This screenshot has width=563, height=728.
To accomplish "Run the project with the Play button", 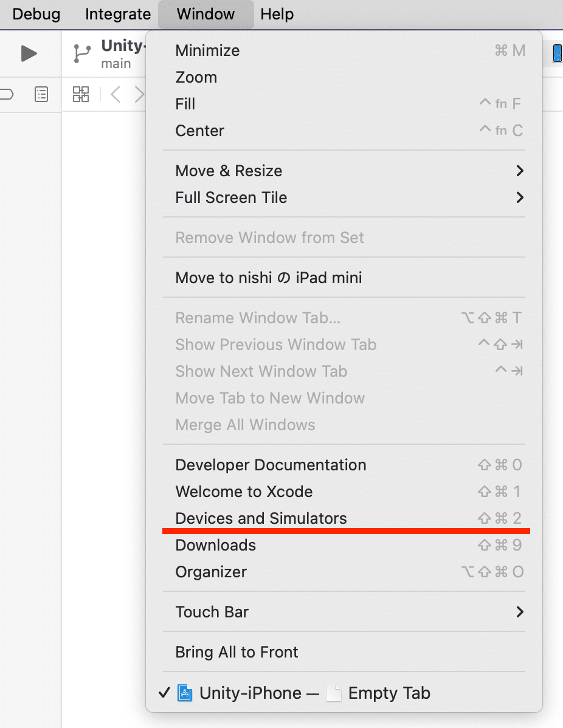I will pyautogui.click(x=29, y=53).
